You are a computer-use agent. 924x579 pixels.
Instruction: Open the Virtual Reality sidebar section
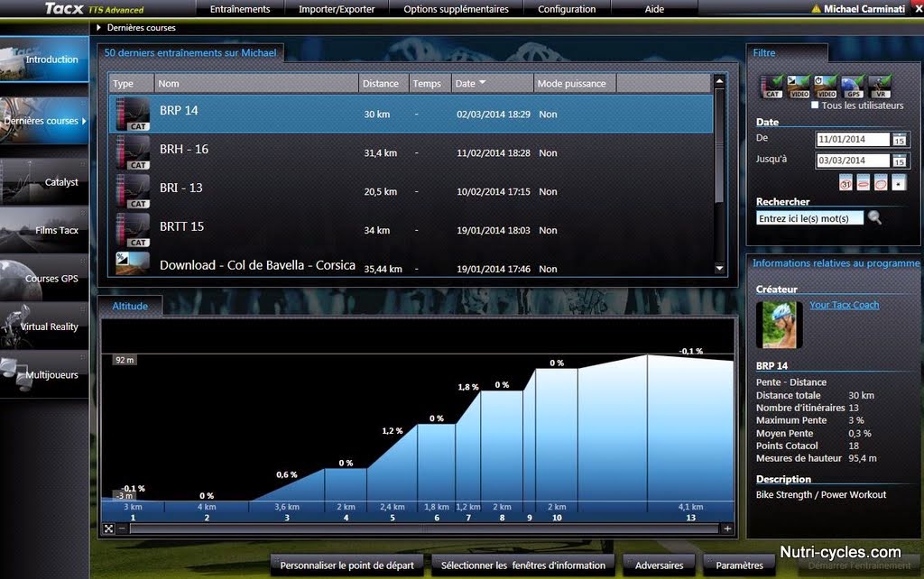pos(44,326)
